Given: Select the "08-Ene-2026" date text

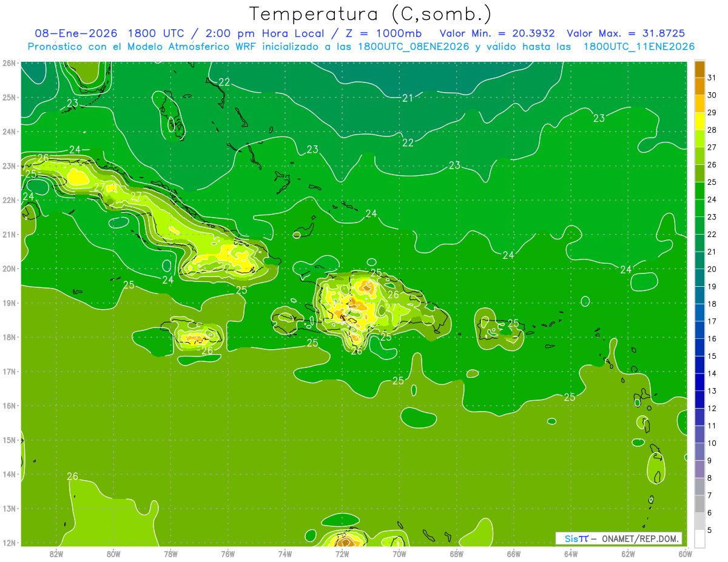Looking at the screenshot, I should (x=76, y=33).
